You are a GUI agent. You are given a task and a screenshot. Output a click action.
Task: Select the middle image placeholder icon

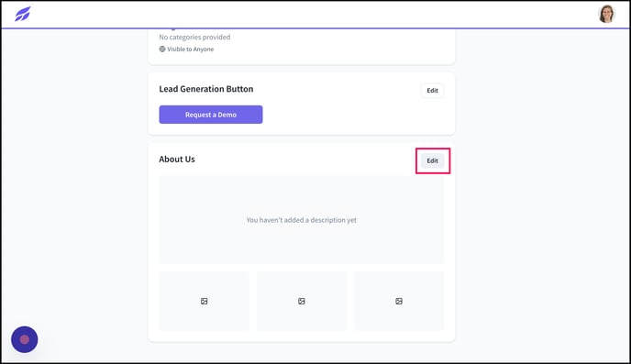pyautogui.click(x=302, y=302)
